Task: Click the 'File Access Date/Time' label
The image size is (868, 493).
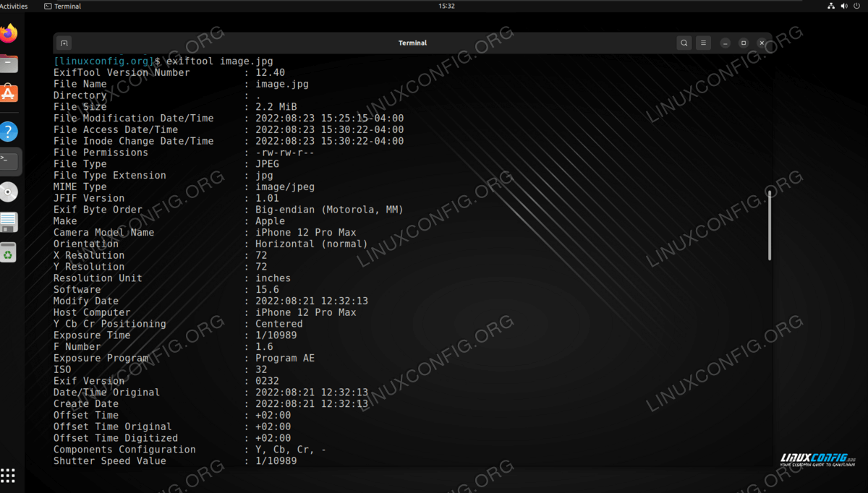Action: [116, 130]
